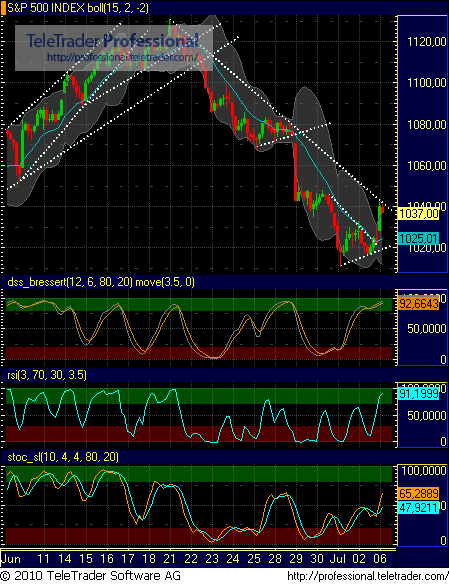Click date 11 on the time axis
The width and height of the screenshot is (449, 585).
point(44,559)
